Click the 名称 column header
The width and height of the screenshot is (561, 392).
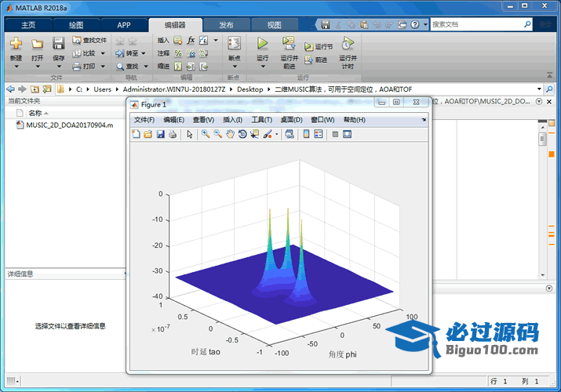point(35,113)
